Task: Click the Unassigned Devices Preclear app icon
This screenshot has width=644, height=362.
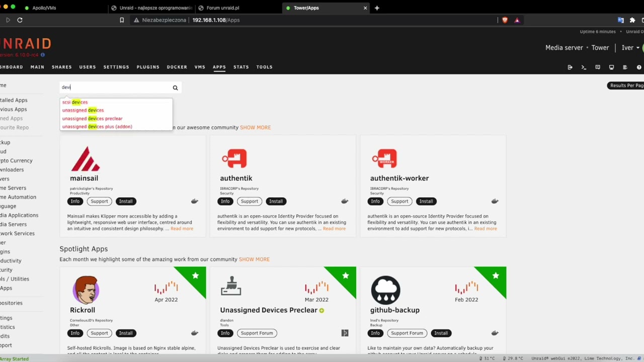Action: point(231,286)
